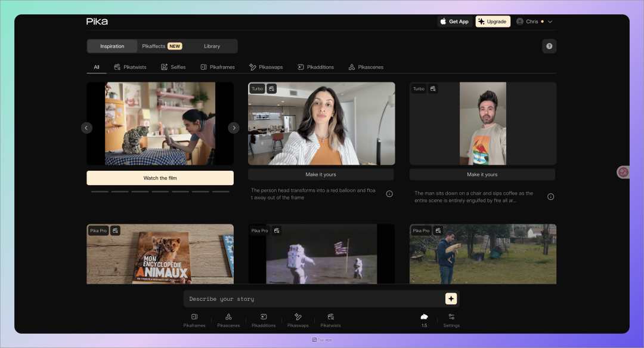644x348 pixels.
Task: Click the help question mark icon
Action: tap(549, 46)
